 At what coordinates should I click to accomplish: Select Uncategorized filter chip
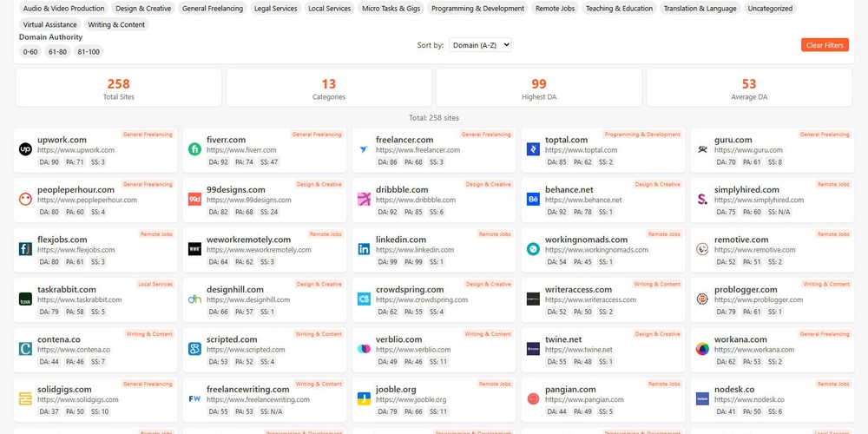(x=770, y=9)
